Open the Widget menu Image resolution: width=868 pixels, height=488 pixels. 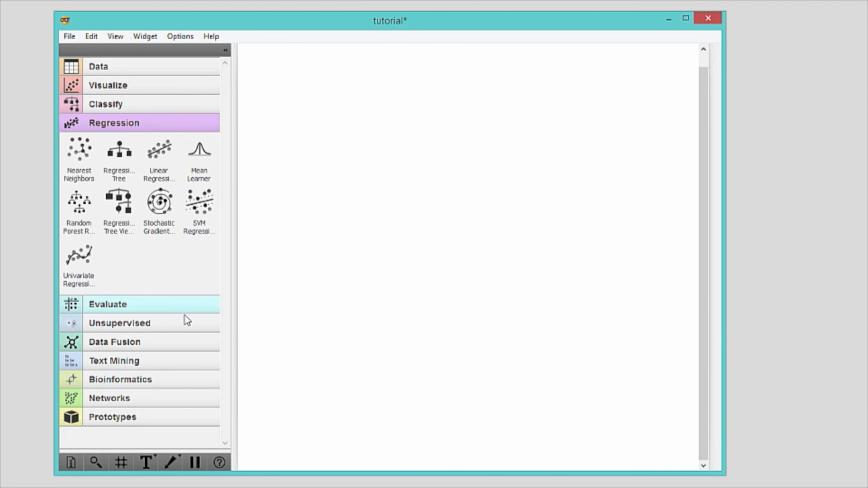pos(145,36)
